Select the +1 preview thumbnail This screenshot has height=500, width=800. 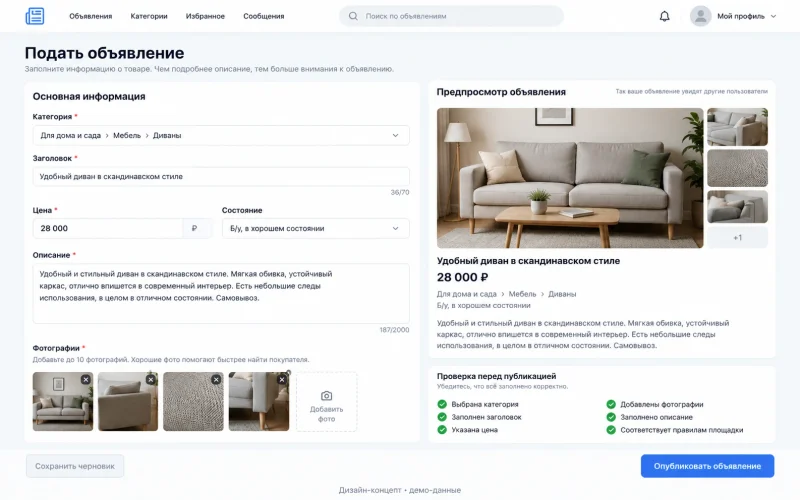(737, 238)
